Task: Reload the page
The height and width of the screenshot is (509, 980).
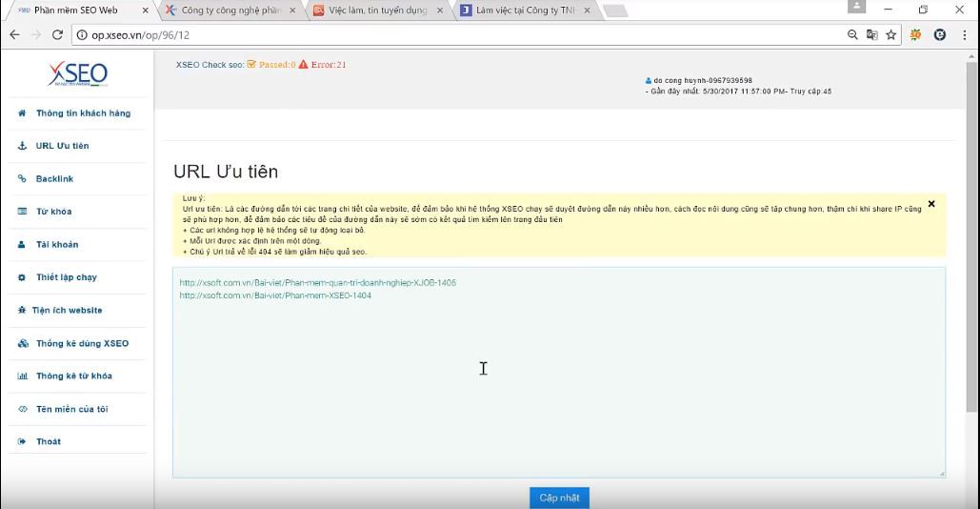Action: (57, 35)
